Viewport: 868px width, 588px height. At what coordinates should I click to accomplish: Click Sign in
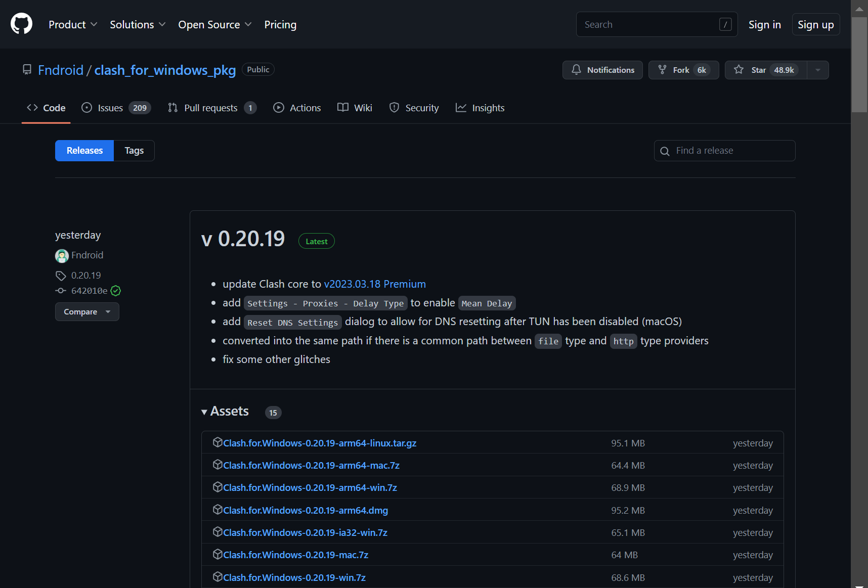pos(764,24)
